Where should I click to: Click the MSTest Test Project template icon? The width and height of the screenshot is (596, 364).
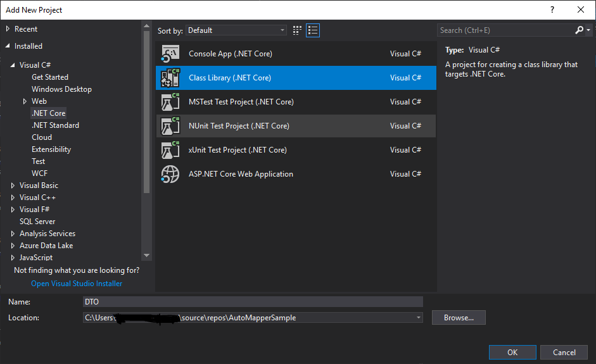coord(170,102)
